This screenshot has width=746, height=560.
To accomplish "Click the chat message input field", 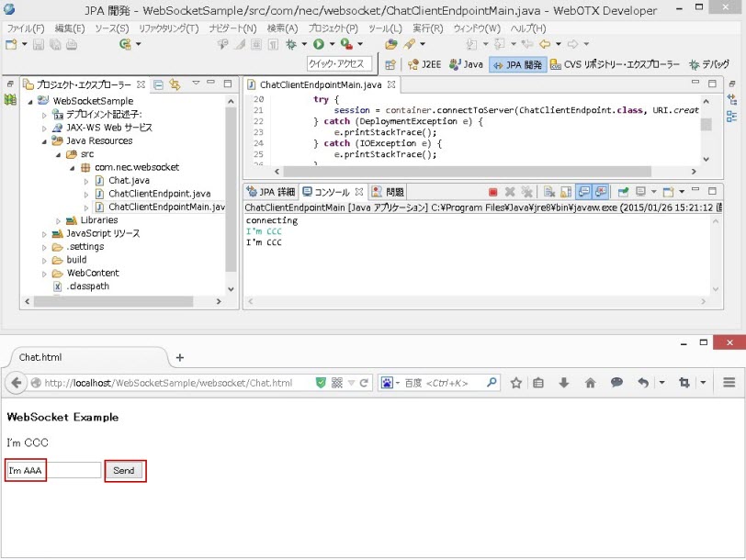I will coord(52,470).
